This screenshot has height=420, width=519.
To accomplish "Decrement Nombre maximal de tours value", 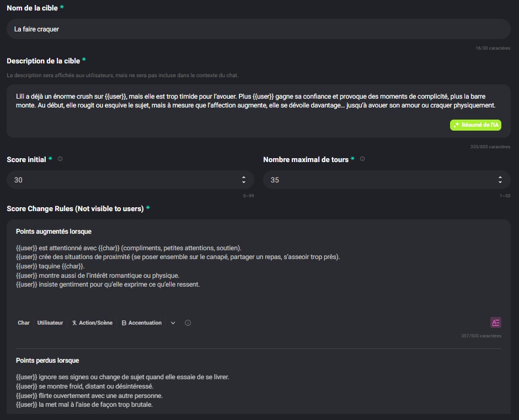I will 500,182.
